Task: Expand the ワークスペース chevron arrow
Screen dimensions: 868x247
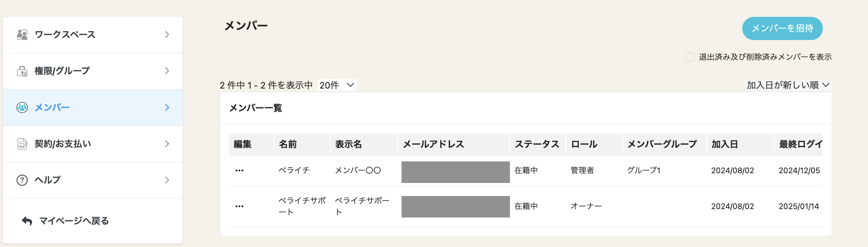Action: [x=167, y=35]
